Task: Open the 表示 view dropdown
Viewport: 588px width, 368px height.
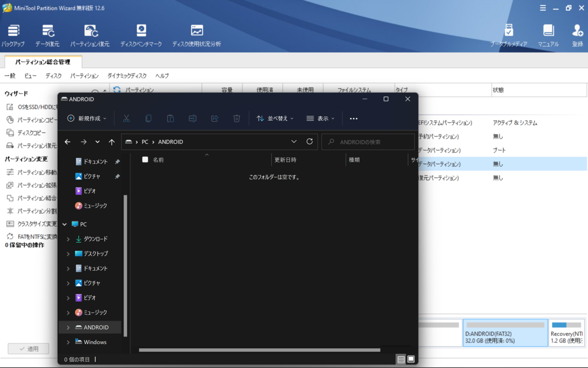Action: (x=320, y=118)
